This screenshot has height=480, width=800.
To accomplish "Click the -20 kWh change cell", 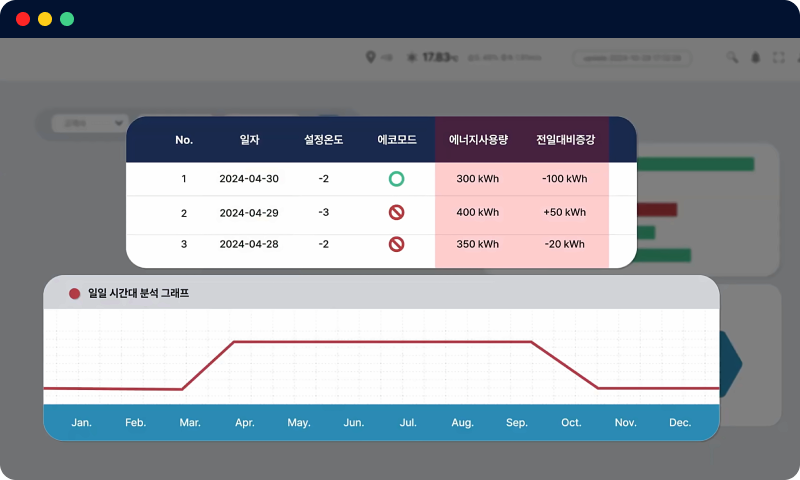I will coord(564,244).
